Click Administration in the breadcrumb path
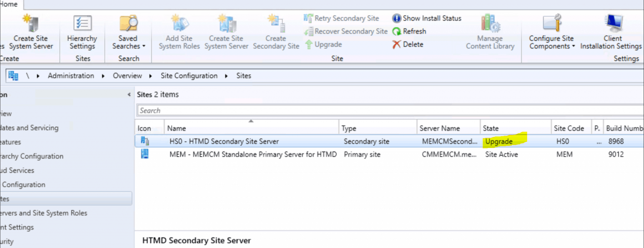This screenshot has height=248, width=644. [x=71, y=76]
